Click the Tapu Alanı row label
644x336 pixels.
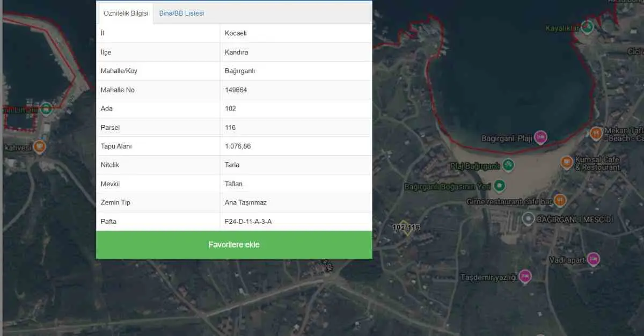[x=116, y=146]
